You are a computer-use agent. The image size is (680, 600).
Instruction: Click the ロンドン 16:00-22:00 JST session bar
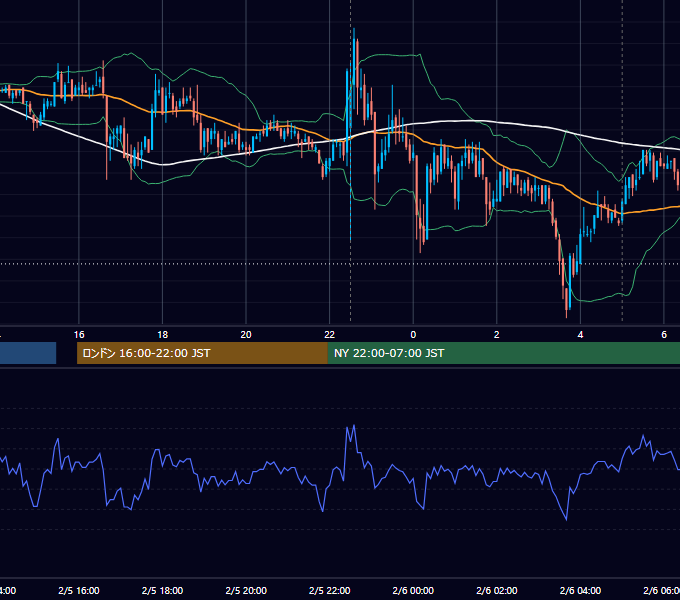(202, 353)
